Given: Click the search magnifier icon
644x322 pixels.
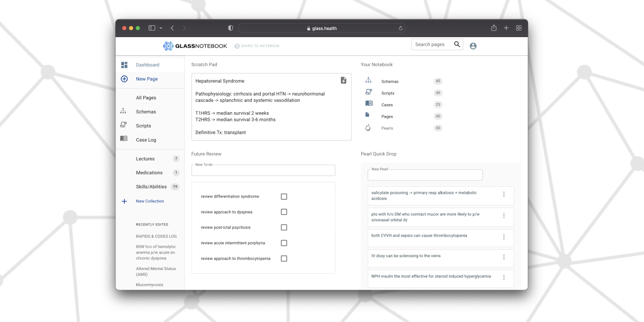Looking at the screenshot, I should click(457, 45).
